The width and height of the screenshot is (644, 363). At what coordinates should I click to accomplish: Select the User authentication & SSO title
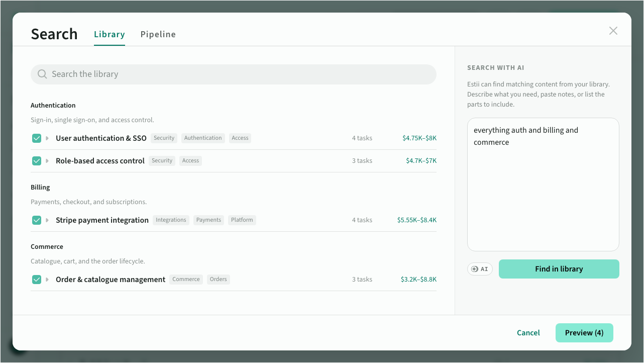pyautogui.click(x=101, y=138)
